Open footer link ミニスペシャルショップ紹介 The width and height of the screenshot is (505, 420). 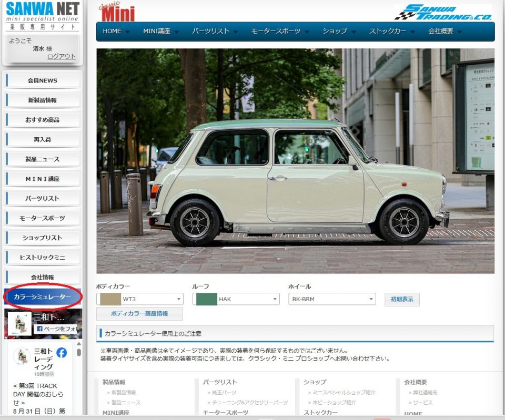coord(344,392)
